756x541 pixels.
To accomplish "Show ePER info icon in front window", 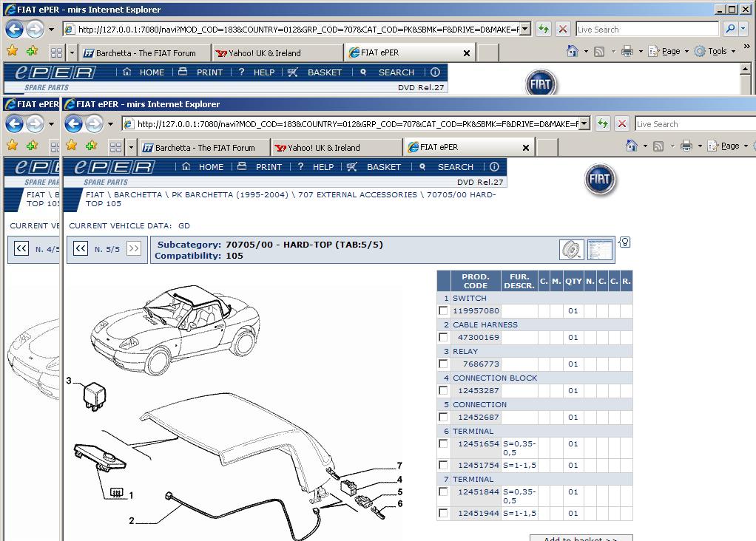I will (x=494, y=167).
